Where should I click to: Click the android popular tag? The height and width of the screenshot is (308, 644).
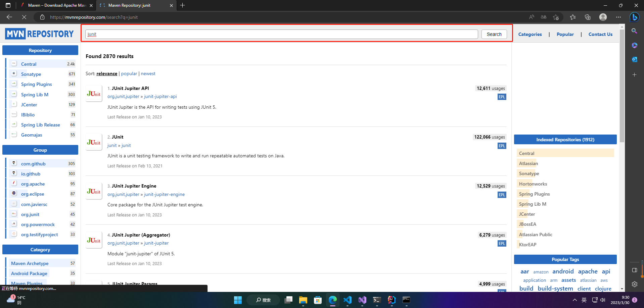[x=563, y=271]
